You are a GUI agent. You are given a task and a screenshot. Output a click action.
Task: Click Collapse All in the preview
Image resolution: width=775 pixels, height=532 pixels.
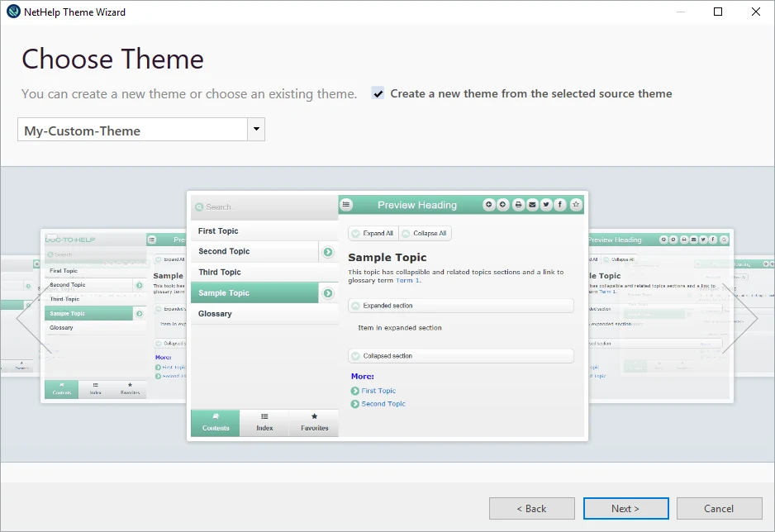click(x=425, y=233)
